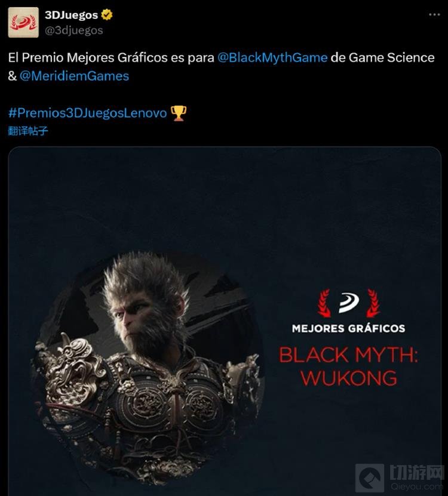Open the 3DJuegos profile avatar
The image size is (448, 496).
tap(23, 23)
